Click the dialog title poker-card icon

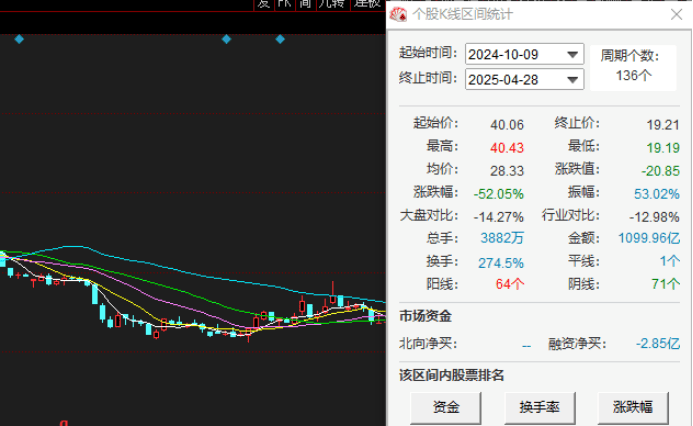click(x=398, y=15)
